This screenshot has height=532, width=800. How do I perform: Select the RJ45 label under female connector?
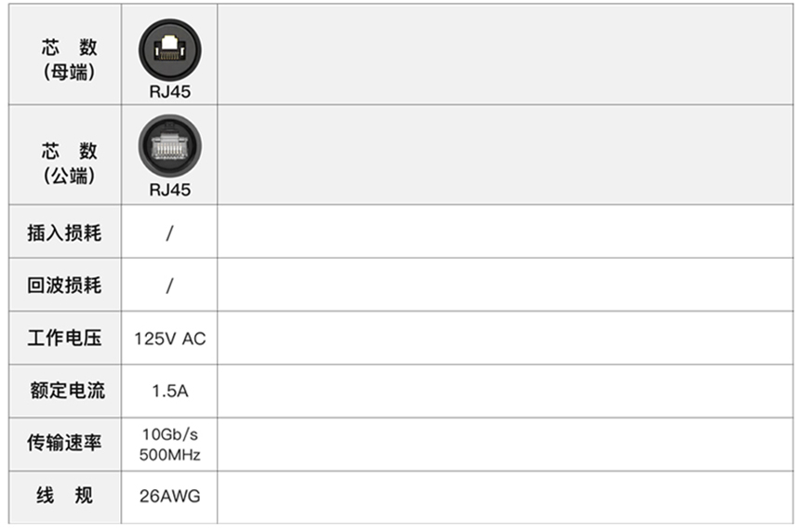click(170, 92)
